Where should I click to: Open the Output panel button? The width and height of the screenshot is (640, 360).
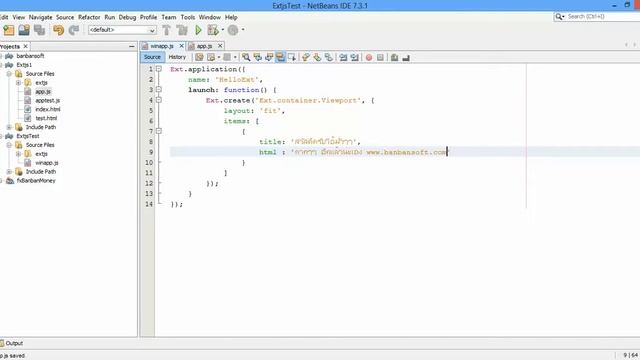tap(12, 343)
